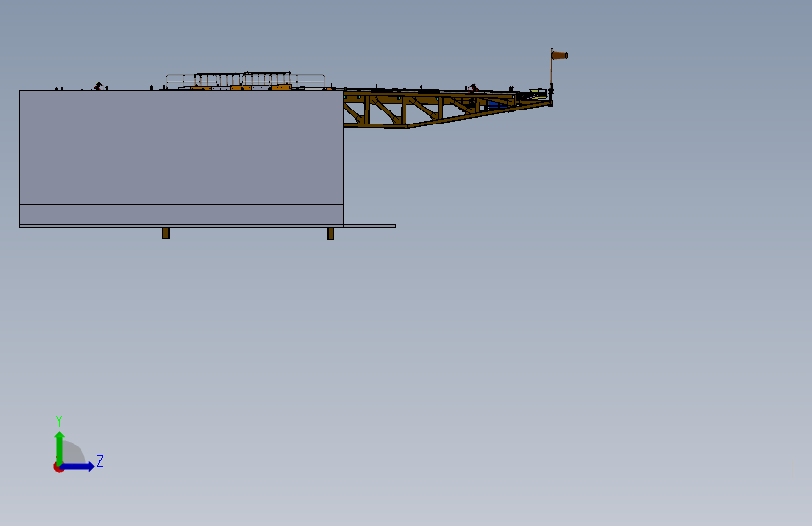Select the left brown support leg under the base
Image resolution: width=812 pixels, height=526 pixels.
point(166,233)
